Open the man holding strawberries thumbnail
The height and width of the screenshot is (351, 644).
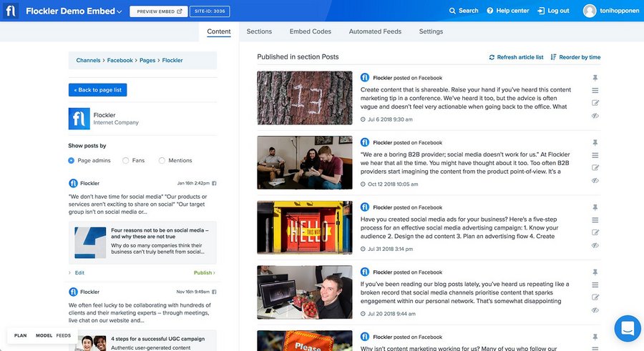click(304, 292)
